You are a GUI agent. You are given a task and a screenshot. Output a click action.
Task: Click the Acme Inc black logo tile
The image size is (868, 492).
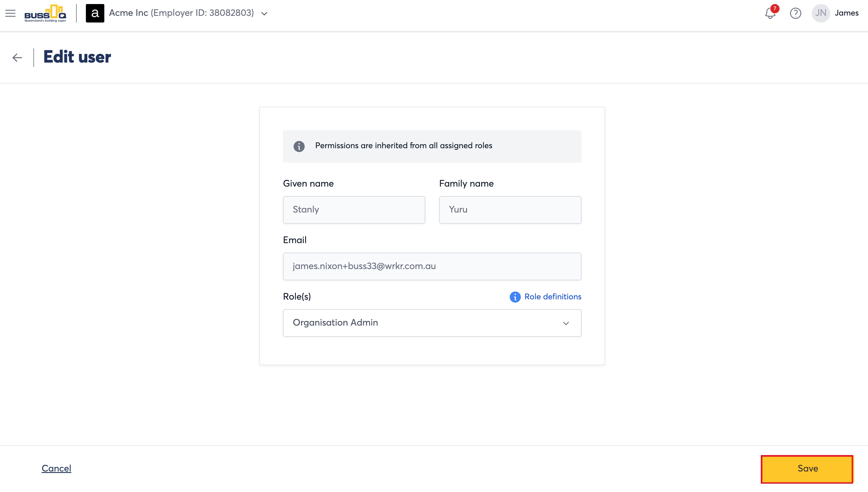[95, 13]
